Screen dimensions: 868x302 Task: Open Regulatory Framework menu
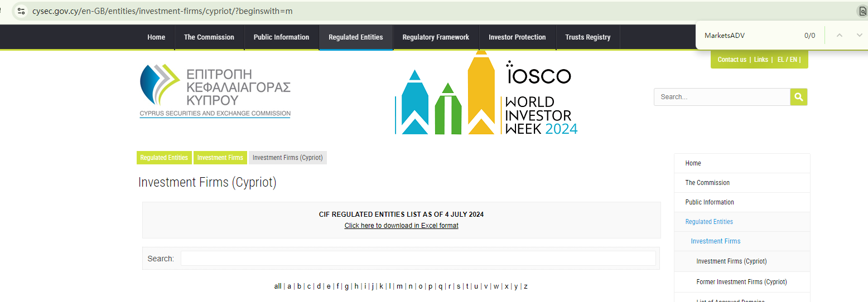point(436,37)
